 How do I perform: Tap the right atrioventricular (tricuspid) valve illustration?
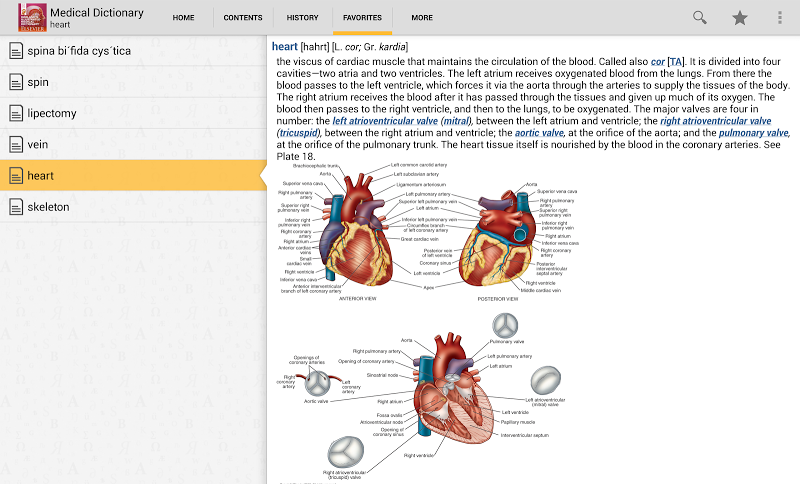point(345,452)
